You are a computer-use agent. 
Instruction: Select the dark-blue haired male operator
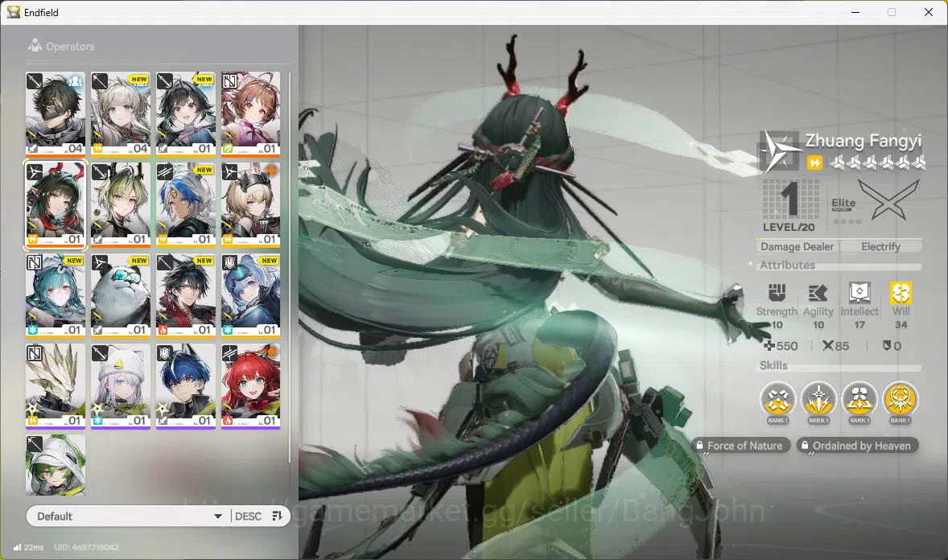pyautogui.click(x=186, y=386)
